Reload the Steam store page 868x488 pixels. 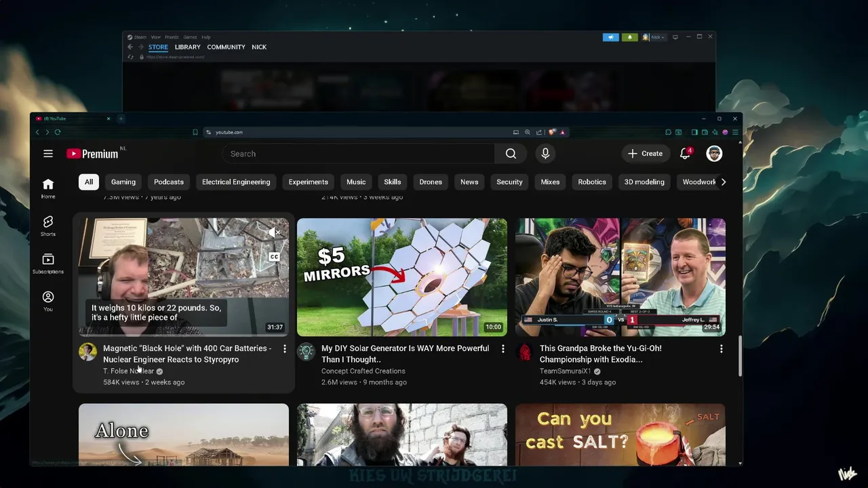tap(130, 57)
